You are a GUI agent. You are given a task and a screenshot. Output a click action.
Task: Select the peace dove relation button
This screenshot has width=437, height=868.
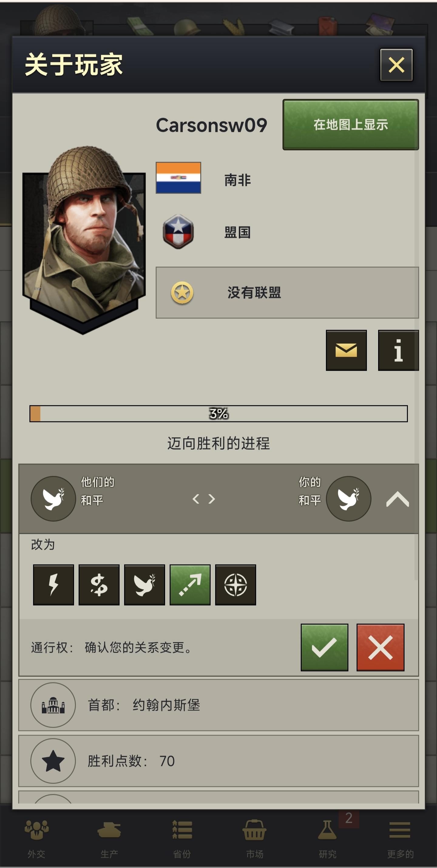144,585
